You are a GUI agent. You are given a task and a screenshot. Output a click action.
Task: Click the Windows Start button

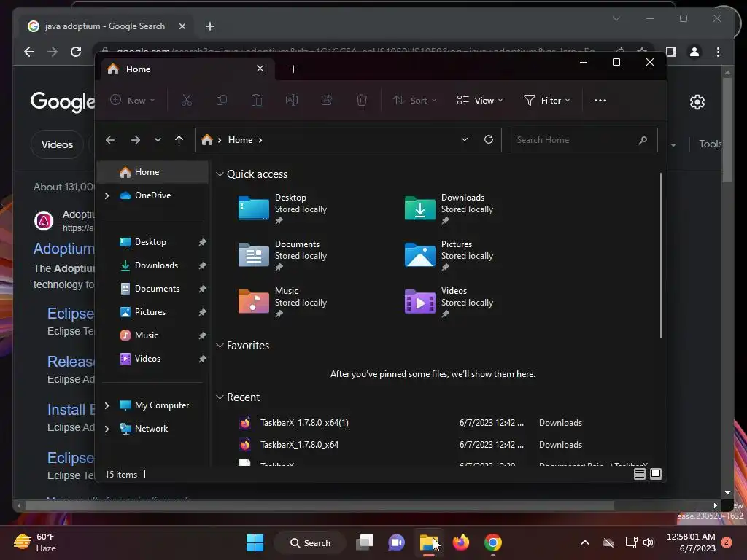click(255, 542)
